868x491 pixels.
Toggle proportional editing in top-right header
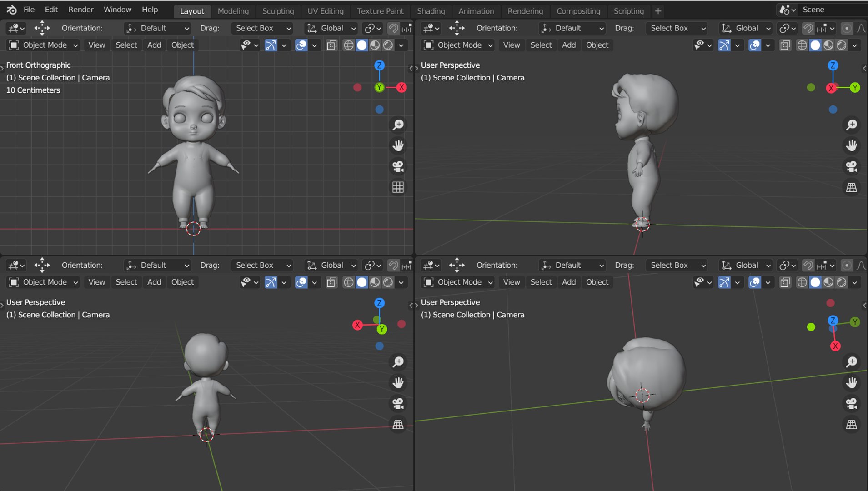(847, 28)
